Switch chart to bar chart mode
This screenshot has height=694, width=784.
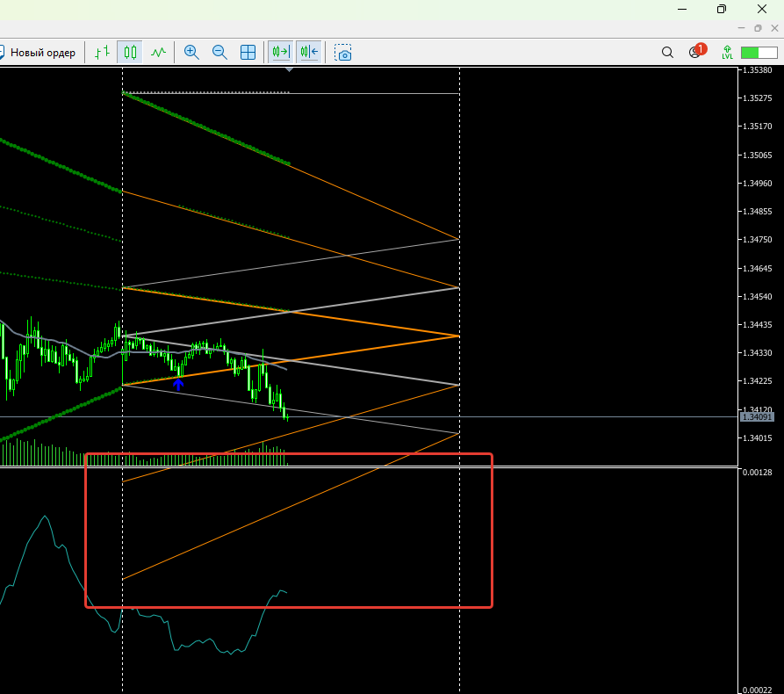tap(102, 52)
